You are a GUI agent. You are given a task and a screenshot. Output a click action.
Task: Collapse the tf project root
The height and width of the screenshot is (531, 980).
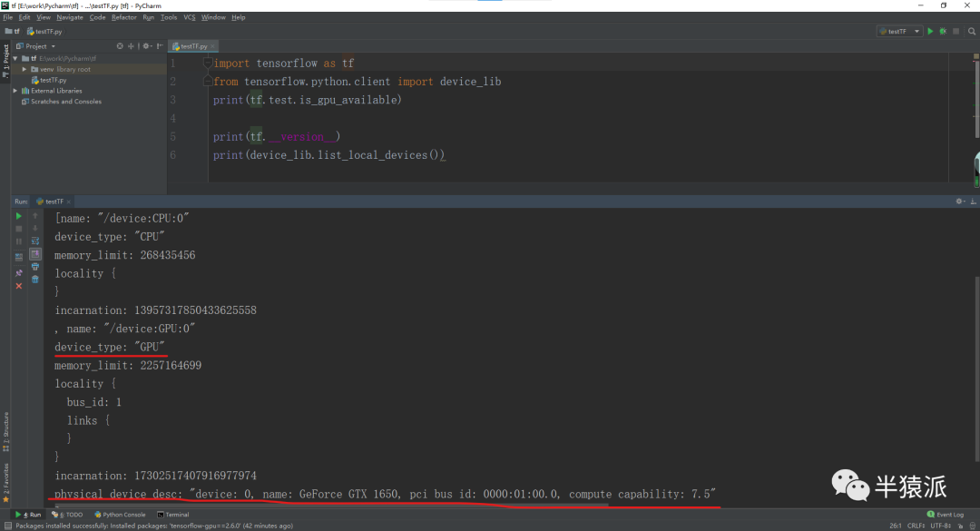click(15, 59)
